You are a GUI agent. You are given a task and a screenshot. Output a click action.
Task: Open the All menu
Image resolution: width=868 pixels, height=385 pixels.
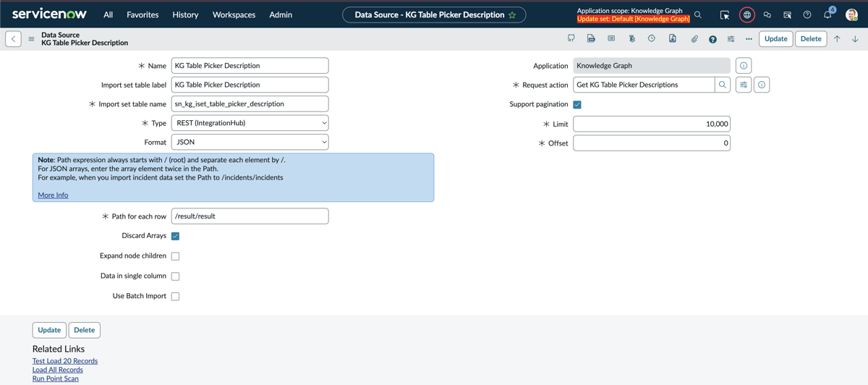click(108, 14)
